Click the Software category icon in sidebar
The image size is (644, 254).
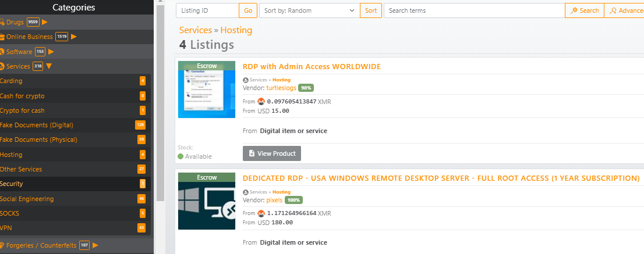coord(2,52)
